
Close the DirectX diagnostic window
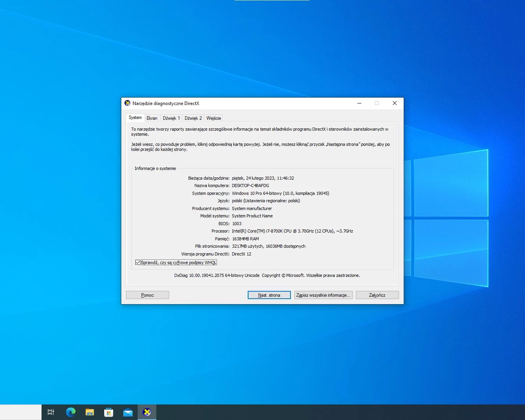pyautogui.click(x=395, y=103)
